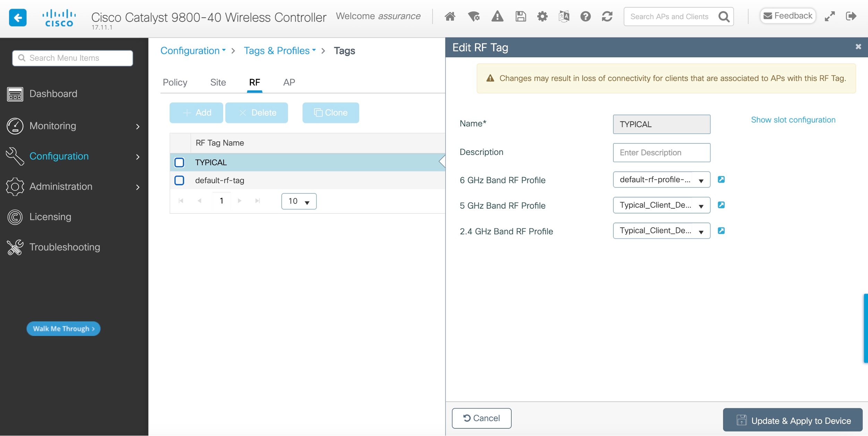This screenshot has width=868, height=436.
Task: Switch to the Policy tab
Action: 175,82
